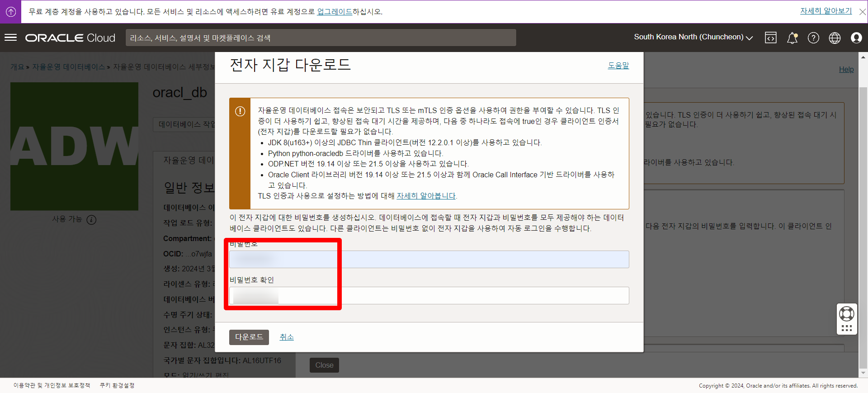The width and height of the screenshot is (868, 393).
Task: Open Cloud Shell developer tools icon
Action: coord(771,38)
